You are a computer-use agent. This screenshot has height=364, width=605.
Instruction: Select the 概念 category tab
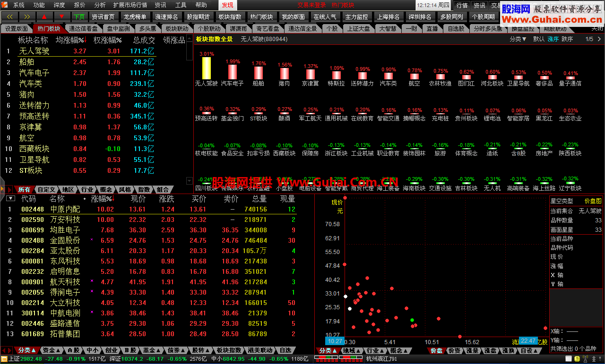(106, 190)
